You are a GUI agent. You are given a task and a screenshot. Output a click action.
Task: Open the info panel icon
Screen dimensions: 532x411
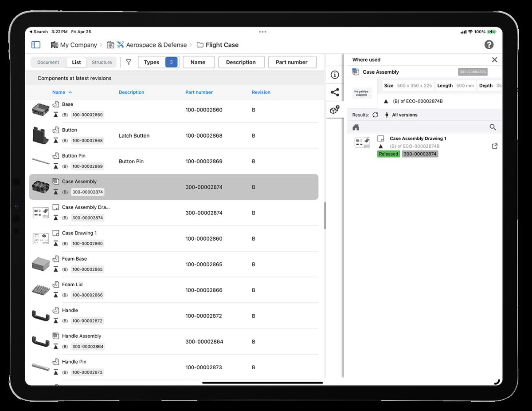click(335, 75)
